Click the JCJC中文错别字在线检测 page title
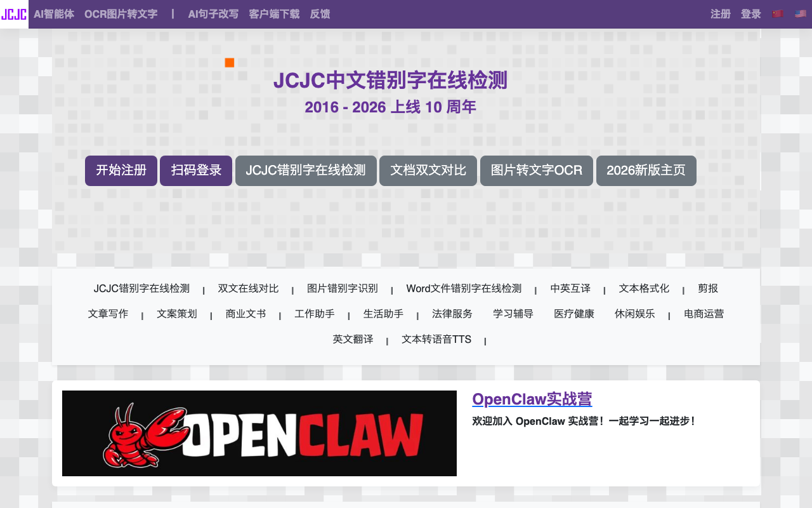Viewport: 812px width, 508px height. pyautogui.click(x=390, y=81)
